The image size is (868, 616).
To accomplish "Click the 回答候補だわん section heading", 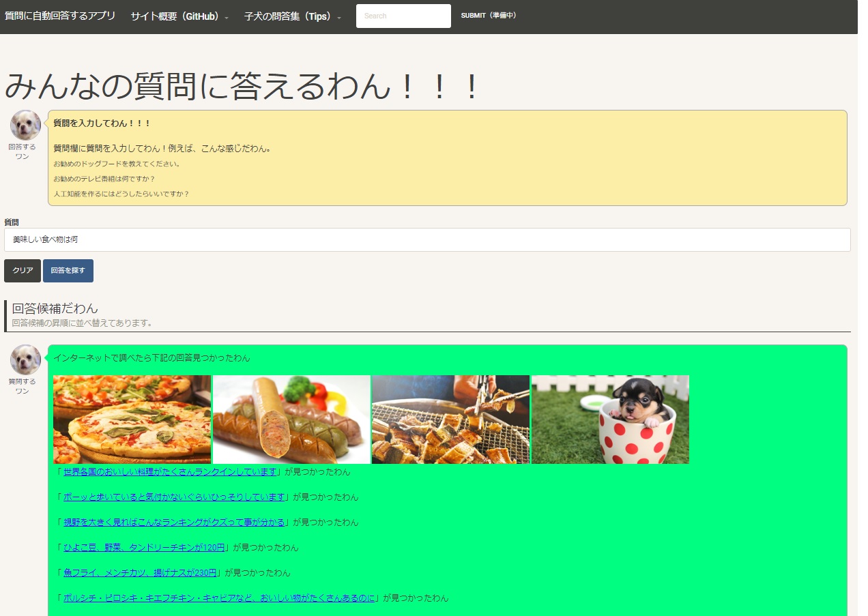I will pos(55,308).
